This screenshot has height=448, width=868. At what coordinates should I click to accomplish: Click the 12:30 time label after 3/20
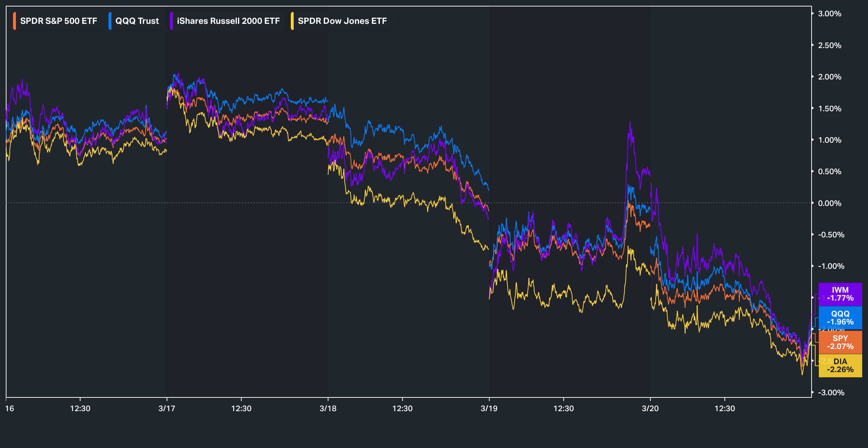tap(725, 409)
